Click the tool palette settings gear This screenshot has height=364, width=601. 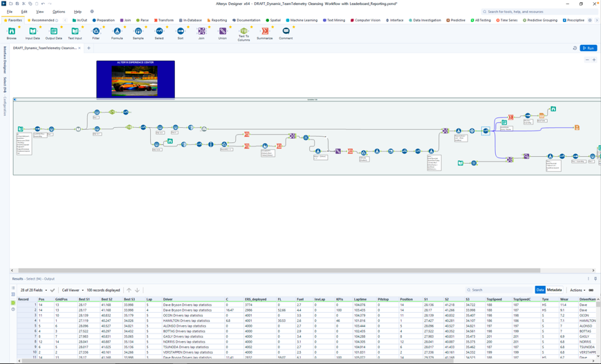coord(590,20)
